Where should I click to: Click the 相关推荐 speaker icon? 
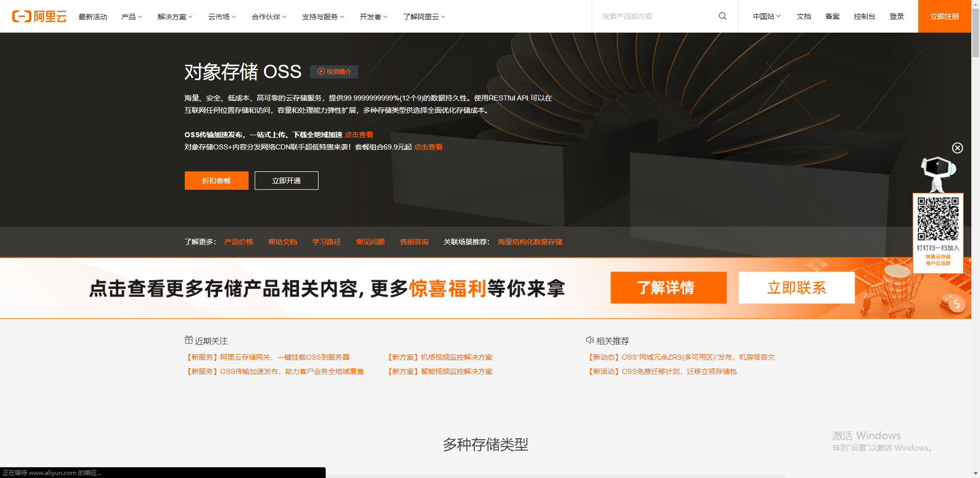coord(590,340)
